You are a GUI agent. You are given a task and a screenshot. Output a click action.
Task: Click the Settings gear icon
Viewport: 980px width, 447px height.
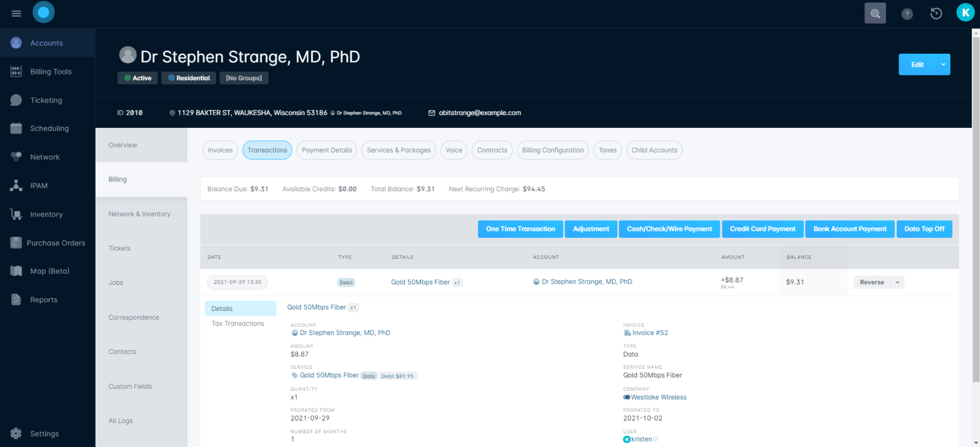pos(16,433)
